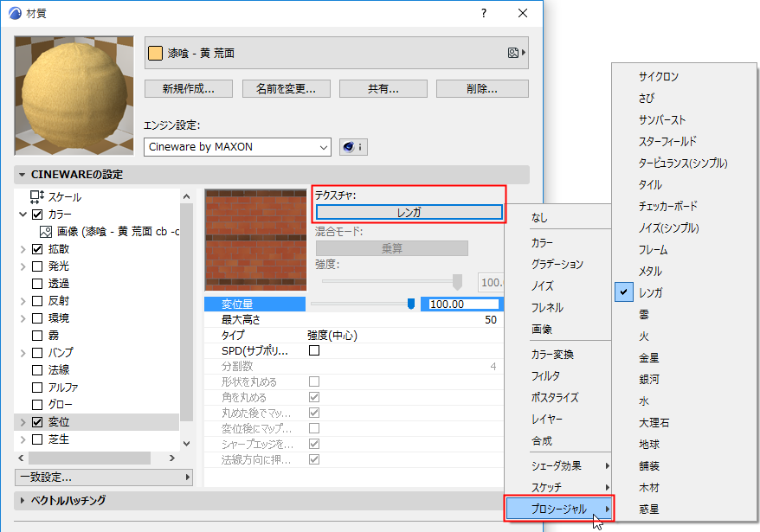Click the レンガ texture button
This screenshot has height=532, width=760.
(x=409, y=212)
